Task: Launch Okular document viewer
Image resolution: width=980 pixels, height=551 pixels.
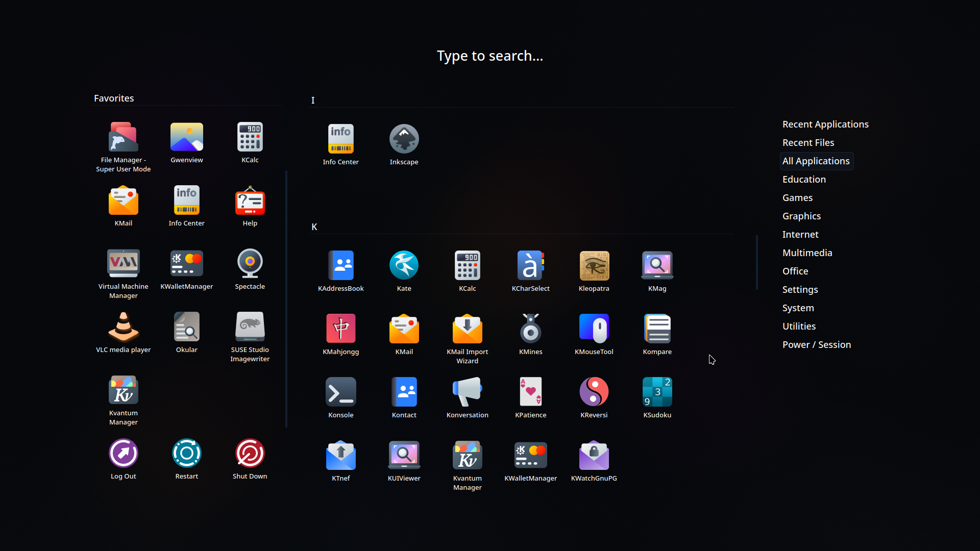Action: (187, 333)
